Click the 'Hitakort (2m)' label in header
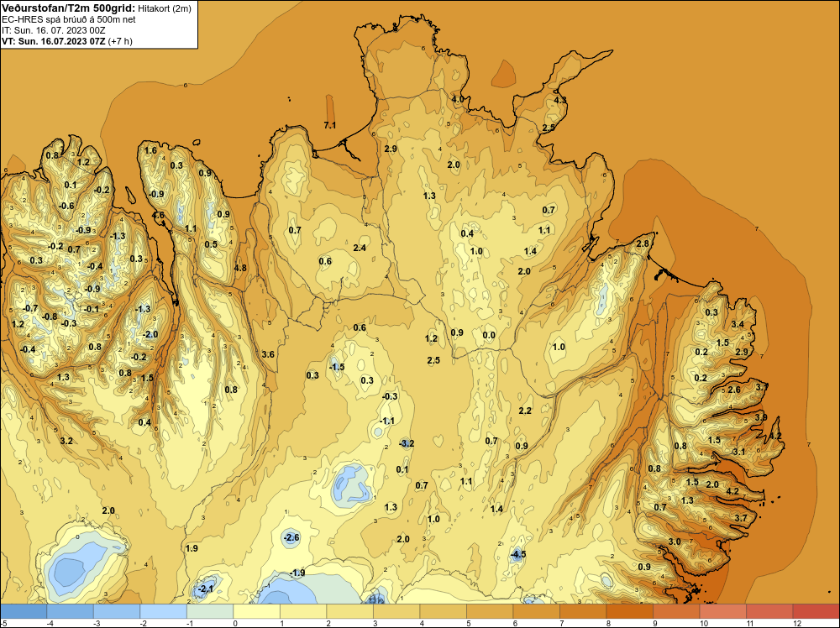 click(x=164, y=8)
